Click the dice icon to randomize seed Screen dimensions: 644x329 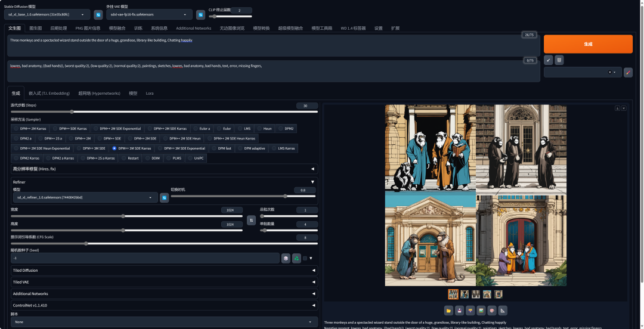pos(286,258)
